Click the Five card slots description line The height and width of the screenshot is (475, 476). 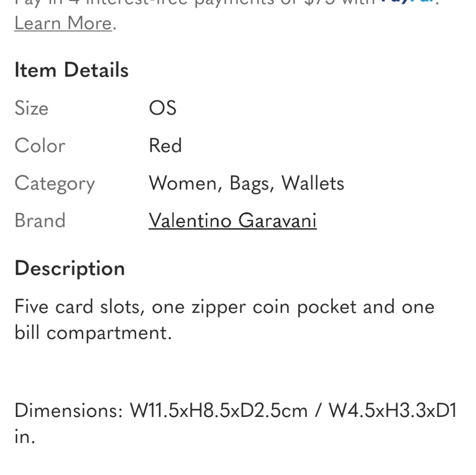coord(225,307)
